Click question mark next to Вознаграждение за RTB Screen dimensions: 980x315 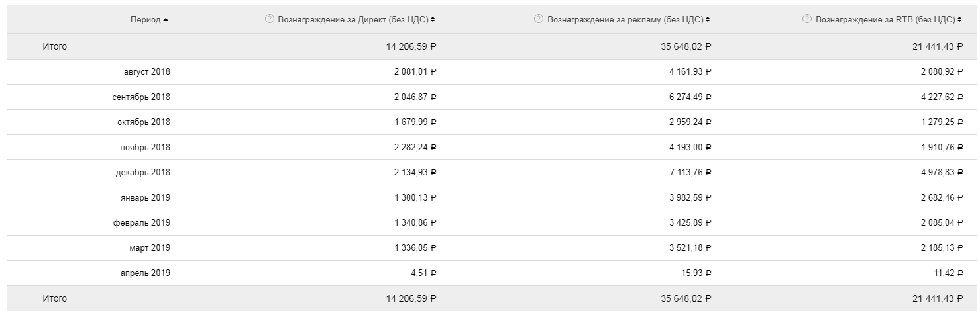(806, 19)
